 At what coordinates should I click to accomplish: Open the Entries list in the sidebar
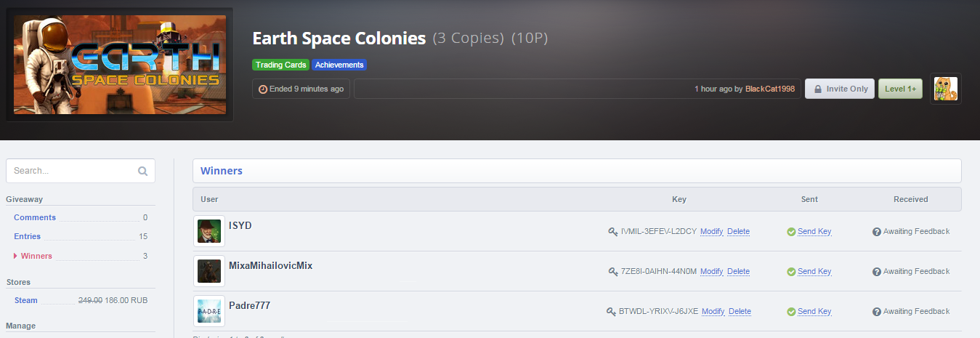click(27, 236)
